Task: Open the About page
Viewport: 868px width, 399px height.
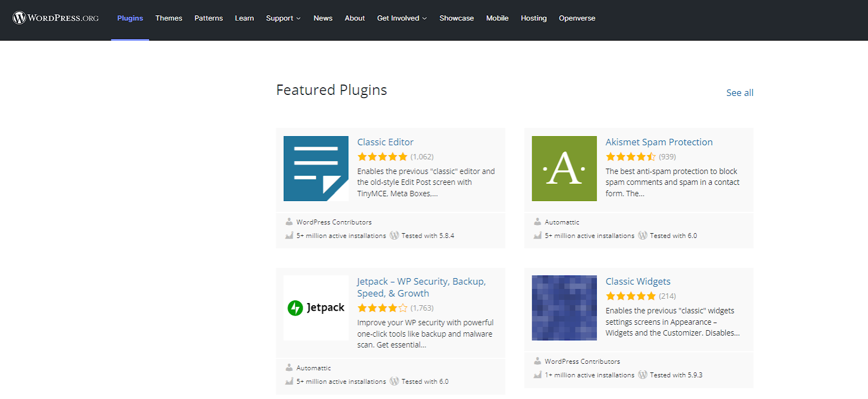Action: [355, 18]
